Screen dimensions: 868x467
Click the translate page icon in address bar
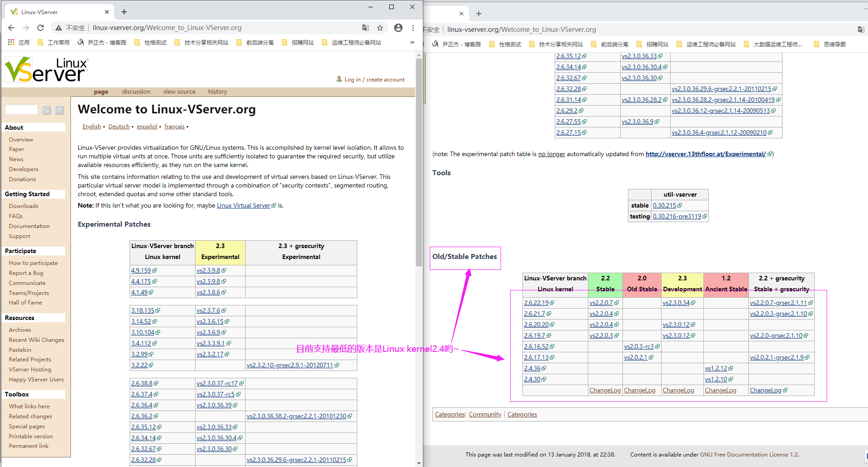click(x=366, y=28)
